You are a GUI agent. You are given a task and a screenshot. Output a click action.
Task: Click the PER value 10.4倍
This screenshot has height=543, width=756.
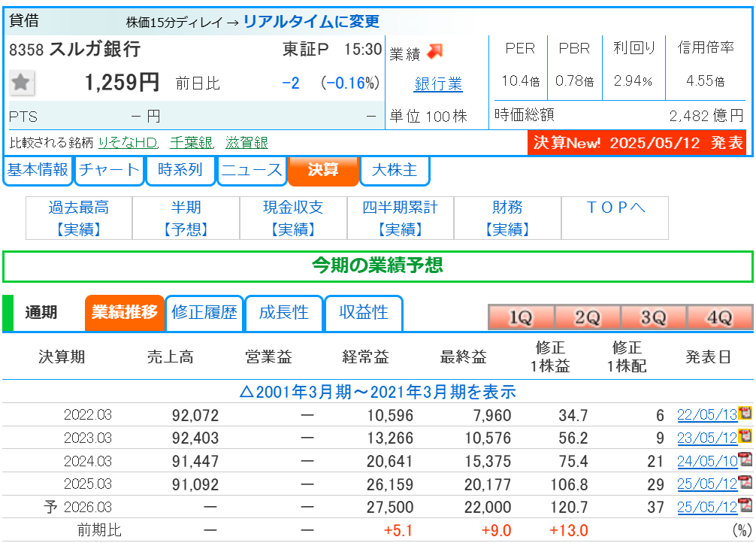click(x=520, y=80)
